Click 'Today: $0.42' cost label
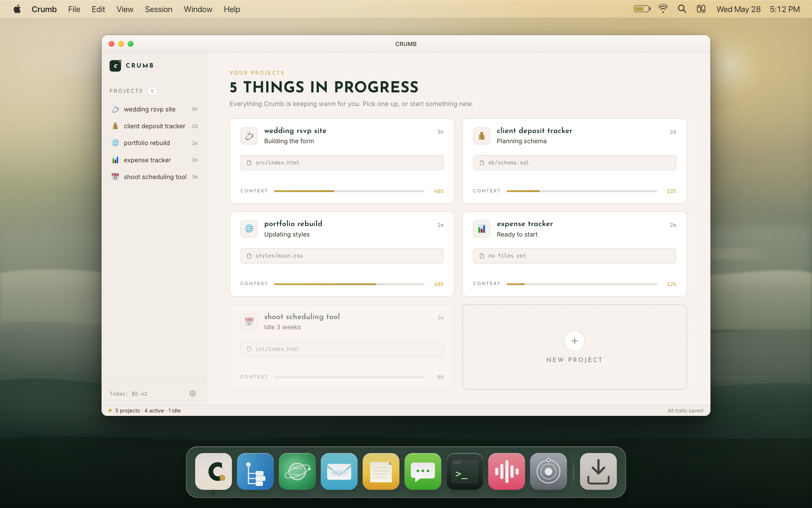Screen dimensions: 812x508 click(128, 394)
